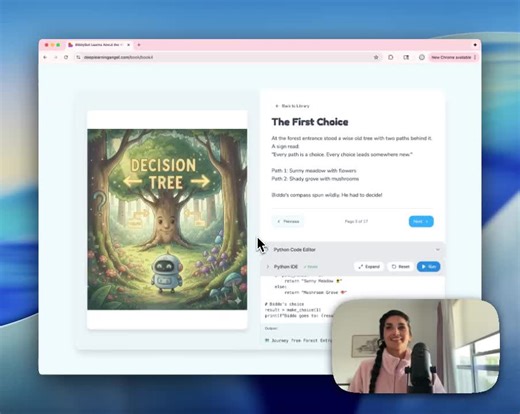Click the Decision Tree story illustration
The width and height of the screenshot is (520, 414).
point(167,219)
